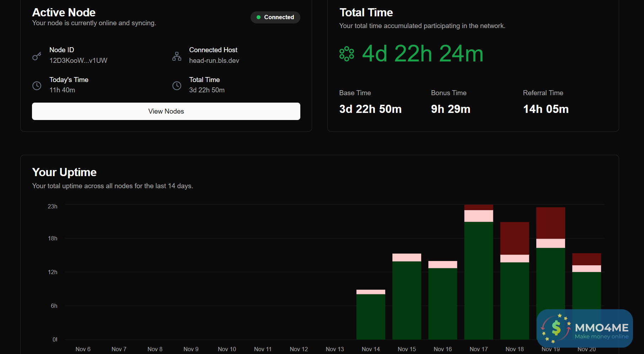Click the Nov 10 axis label
Viewport: 644px width, 354px height.
point(227,349)
